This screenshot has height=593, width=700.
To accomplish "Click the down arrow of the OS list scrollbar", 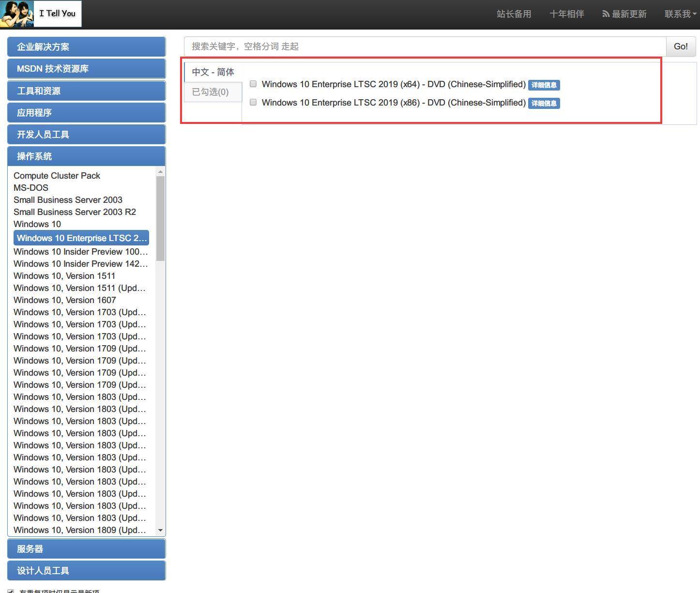I will pos(160,531).
